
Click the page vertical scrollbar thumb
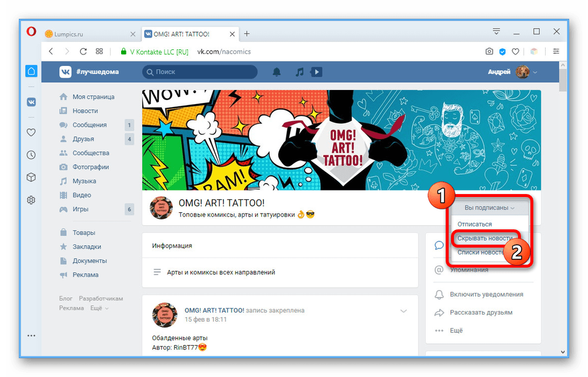pyautogui.click(x=563, y=80)
